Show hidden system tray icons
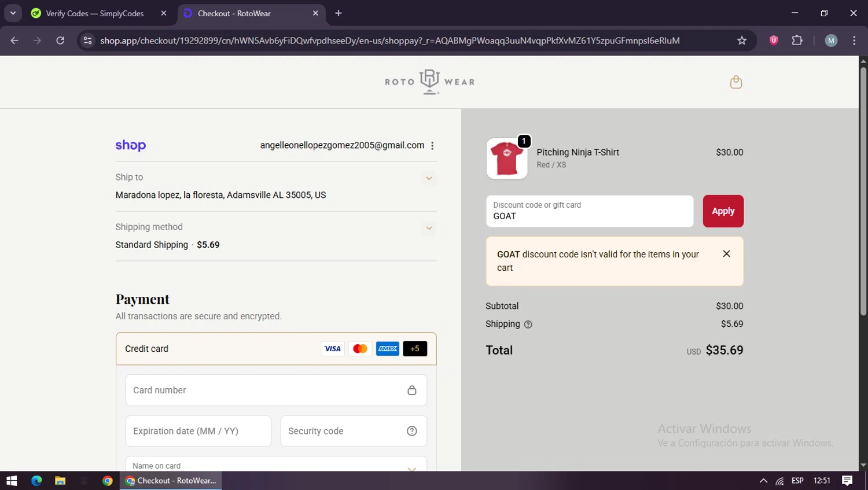The image size is (868, 490). [x=763, y=481]
